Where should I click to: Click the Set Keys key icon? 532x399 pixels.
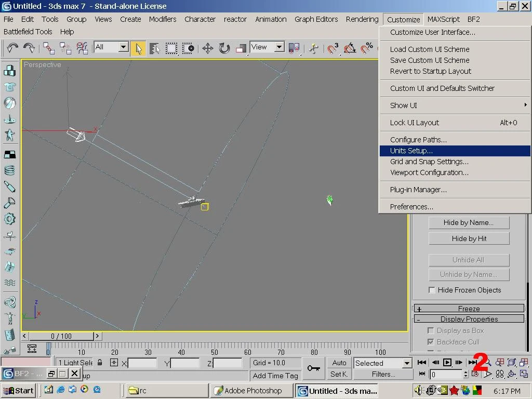[313, 368]
